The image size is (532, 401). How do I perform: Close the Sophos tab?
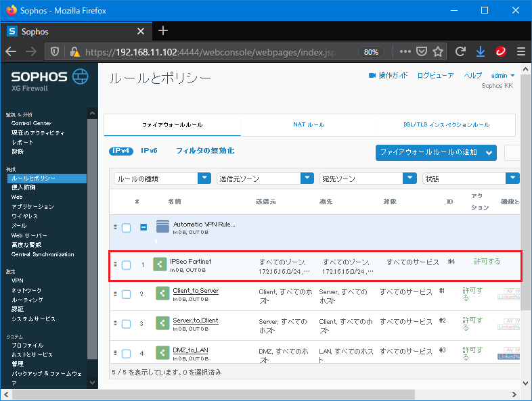141,32
